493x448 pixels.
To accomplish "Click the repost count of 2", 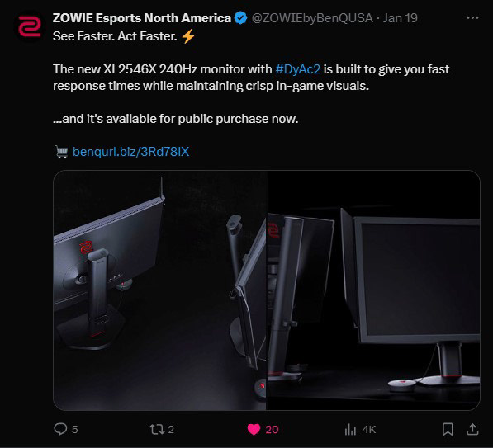I will pyautogui.click(x=171, y=430).
